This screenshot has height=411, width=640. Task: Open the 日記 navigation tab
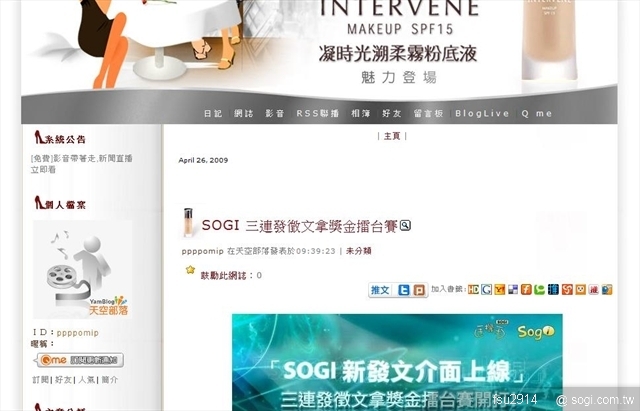coord(213,113)
